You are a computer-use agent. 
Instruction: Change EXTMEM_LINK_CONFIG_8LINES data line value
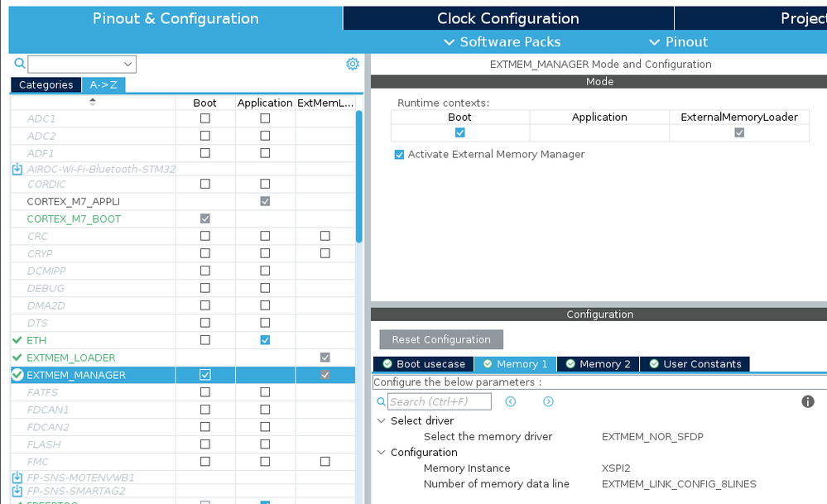click(679, 484)
